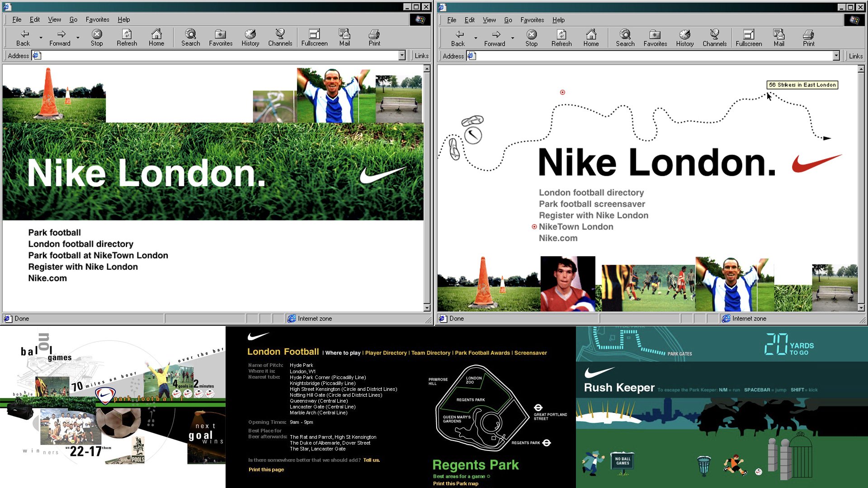Image resolution: width=868 pixels, height=488 pixels.
Task: Expand Links bar in right browser
Action: point(856,56)
